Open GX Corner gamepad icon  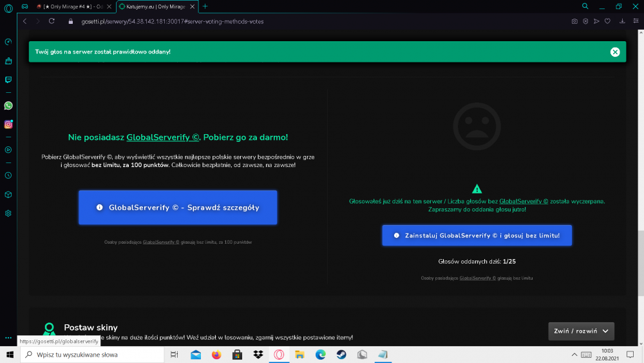click(24, 6)
